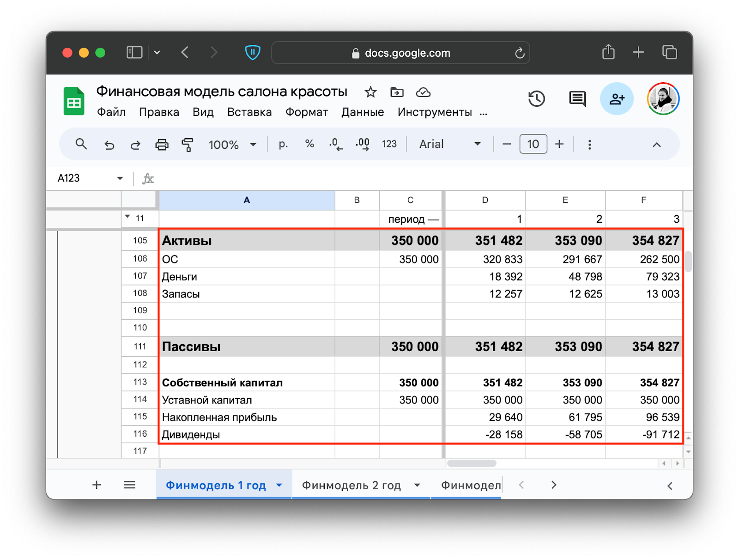Open the 100% zoom dropdown
739x560 pixels.
[232, 145]
